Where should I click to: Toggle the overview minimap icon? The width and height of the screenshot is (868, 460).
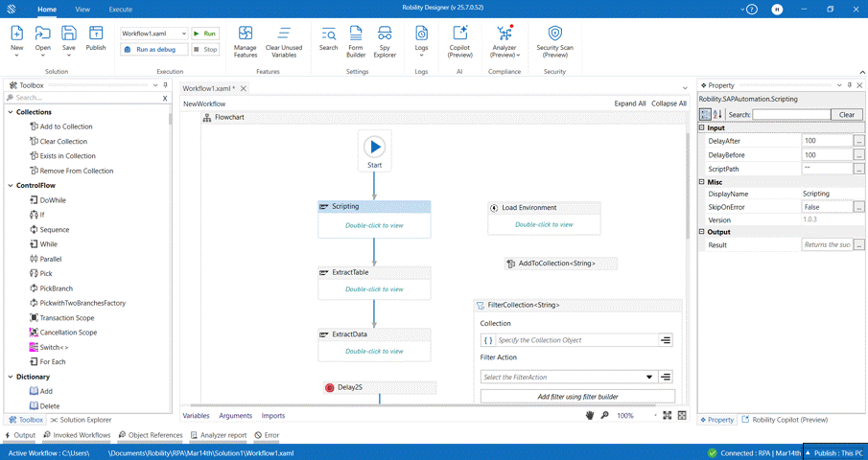(x=682, y=415)
